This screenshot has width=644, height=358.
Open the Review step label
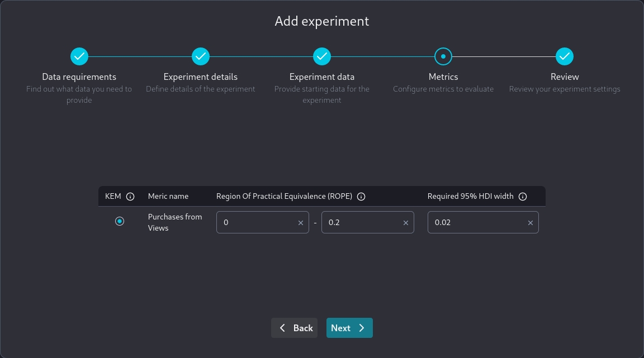(x=565, y=77)
